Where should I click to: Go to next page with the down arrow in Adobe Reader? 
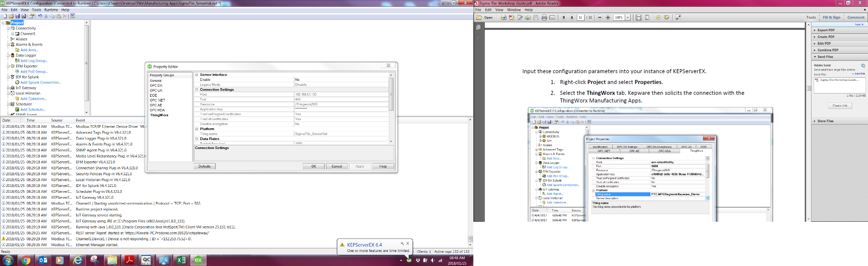pyautogui.click(x=572, y=18)
